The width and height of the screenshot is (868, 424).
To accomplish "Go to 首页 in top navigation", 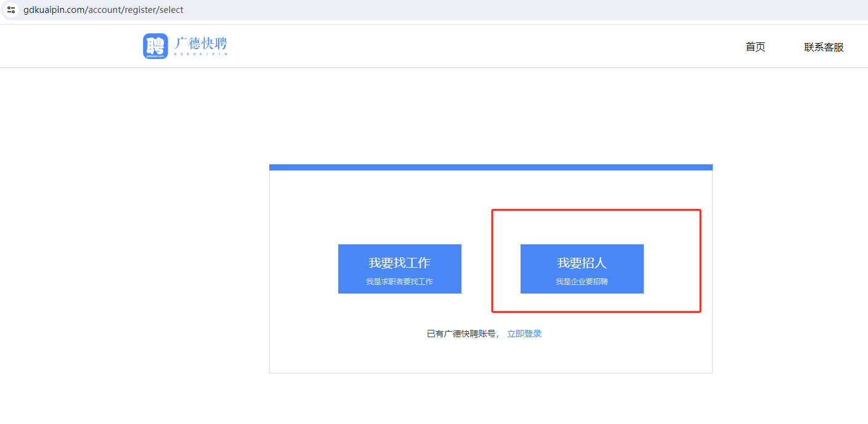I will pyautogui.click(x=755, y=47).
